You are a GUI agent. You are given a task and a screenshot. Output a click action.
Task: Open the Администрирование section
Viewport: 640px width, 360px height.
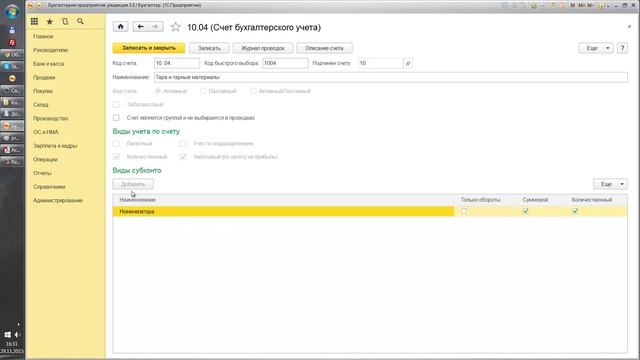pyautogui.click(x=58, y=200)
